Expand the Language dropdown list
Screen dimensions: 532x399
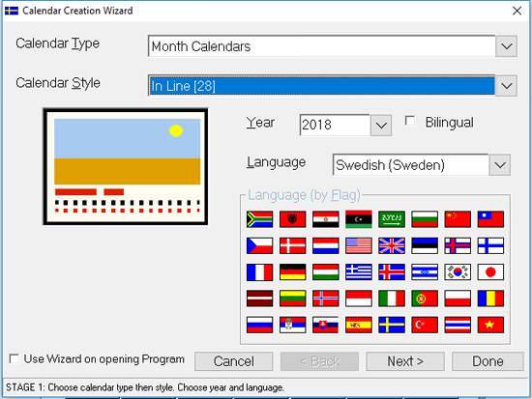point(500,165)
